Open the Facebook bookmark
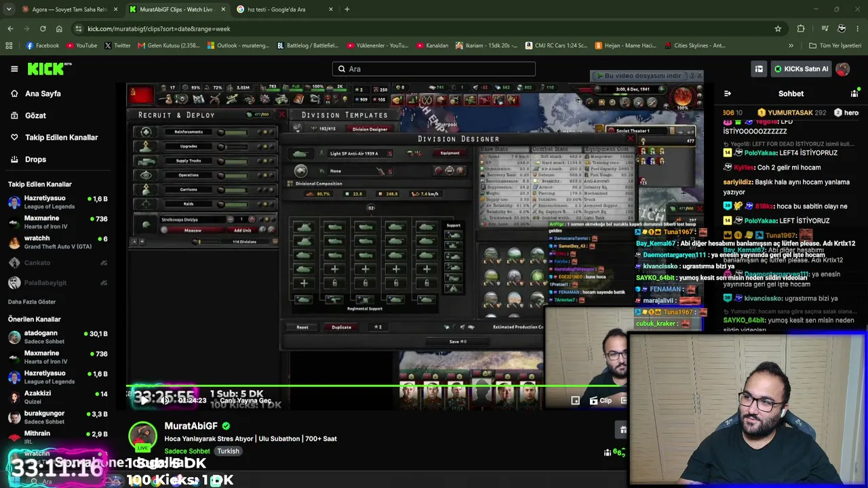868x488 pixels. [x=43, y=45]
